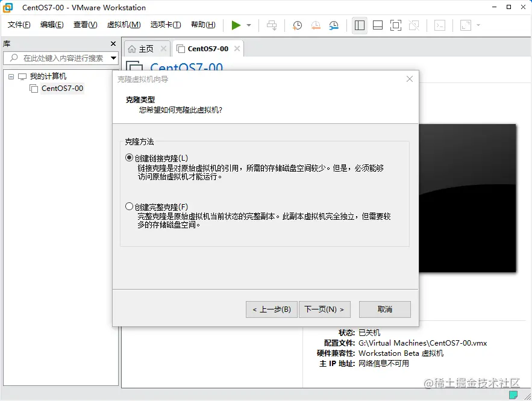Screen dimensions: 532x401
Task: Click the green message icon in status bar
Action: click(513, 395)
